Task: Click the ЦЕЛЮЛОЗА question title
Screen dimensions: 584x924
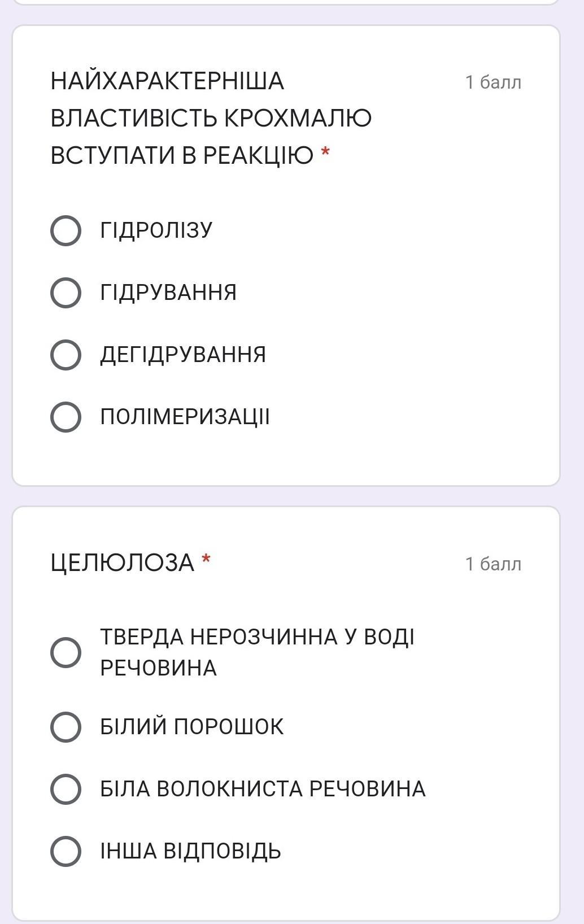Action: coord(122,563)
